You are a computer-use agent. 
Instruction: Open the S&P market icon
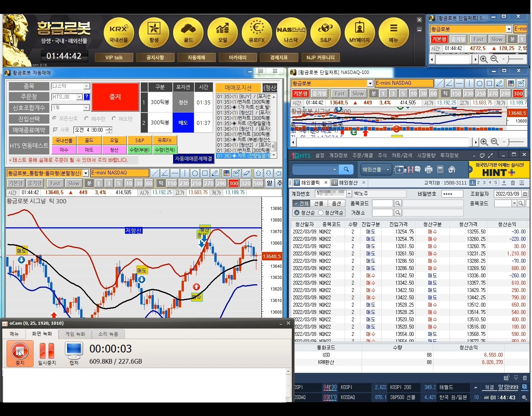click(325, 33)
